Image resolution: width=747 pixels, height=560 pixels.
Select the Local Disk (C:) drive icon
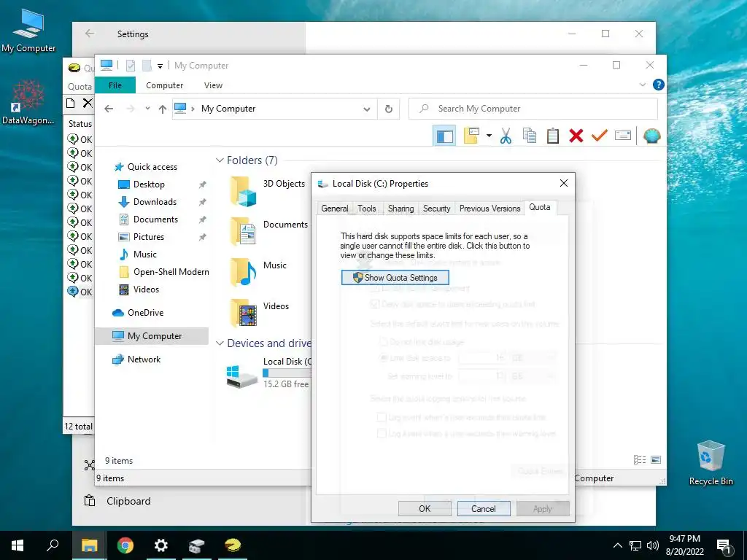tap(241, 376)
